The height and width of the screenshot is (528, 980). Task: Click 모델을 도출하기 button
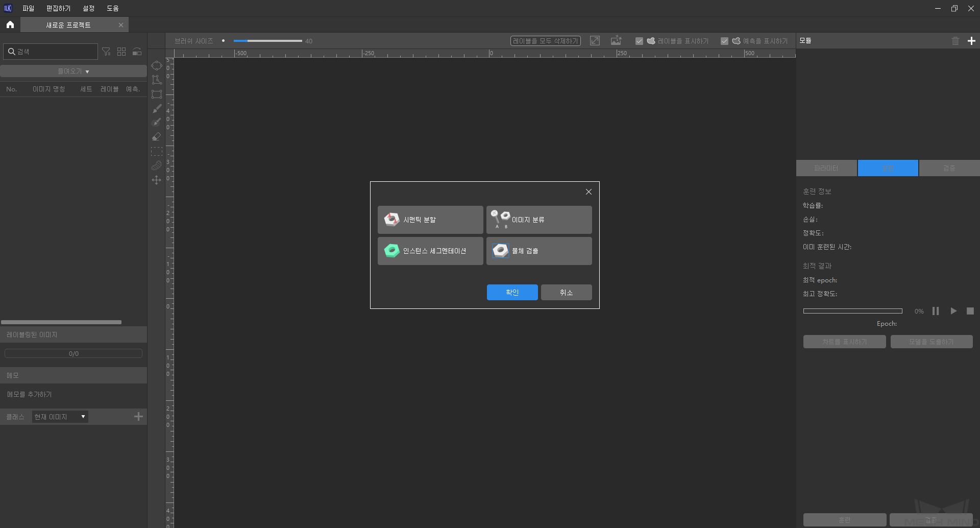932,342
